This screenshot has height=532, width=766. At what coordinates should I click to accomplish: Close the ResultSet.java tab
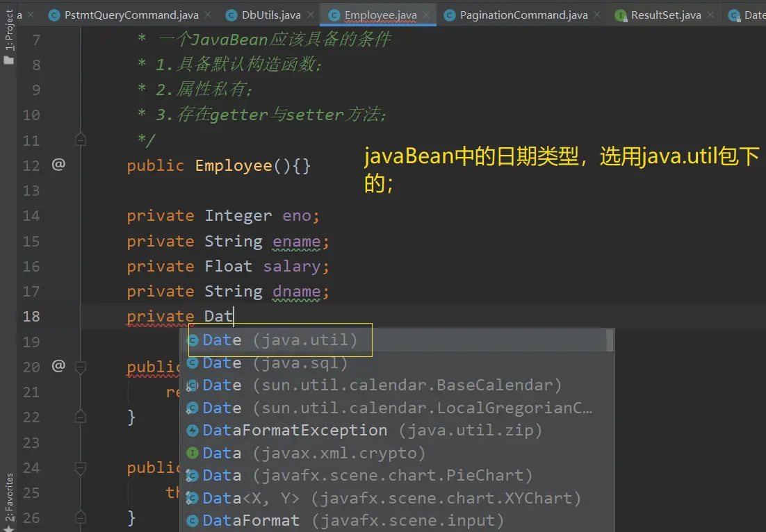click(710, 15)
